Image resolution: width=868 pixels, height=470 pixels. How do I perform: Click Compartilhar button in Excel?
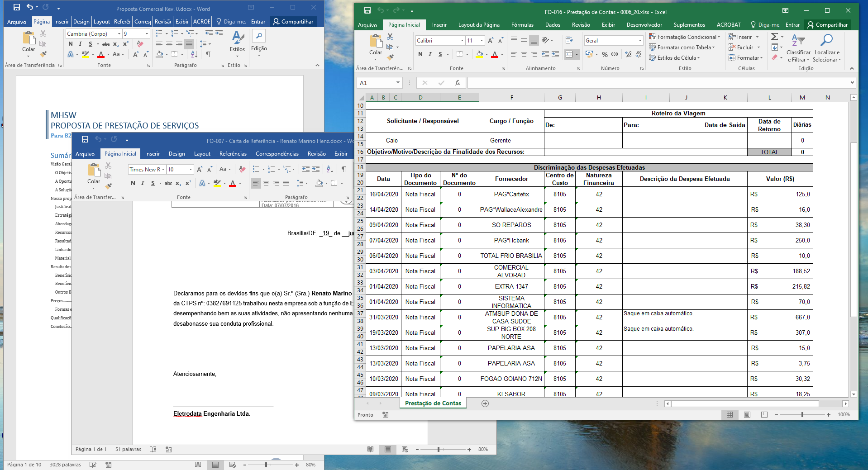[x=828, y=25]
